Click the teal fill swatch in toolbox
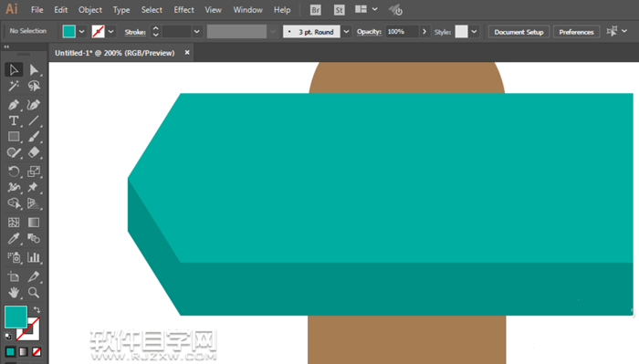This screenshot has height=364, width=639. 16,317
